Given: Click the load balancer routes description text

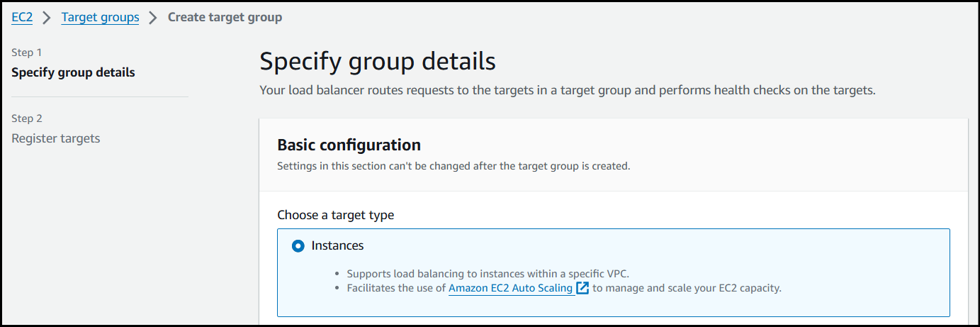Looking at the screenshot, I should point(568,91).
